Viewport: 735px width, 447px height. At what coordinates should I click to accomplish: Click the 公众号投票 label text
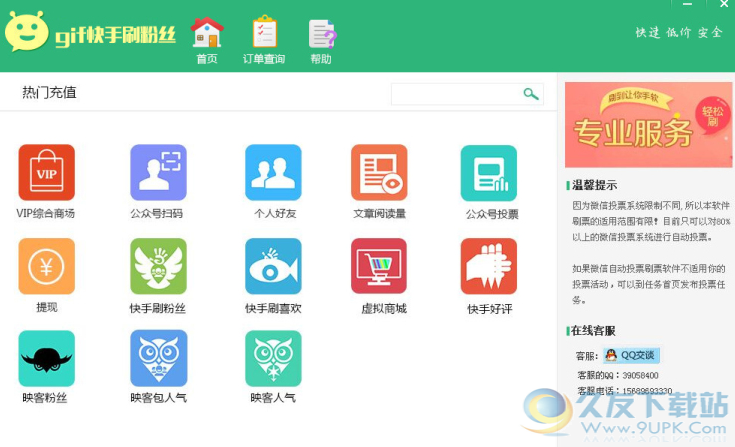point(492,215)
